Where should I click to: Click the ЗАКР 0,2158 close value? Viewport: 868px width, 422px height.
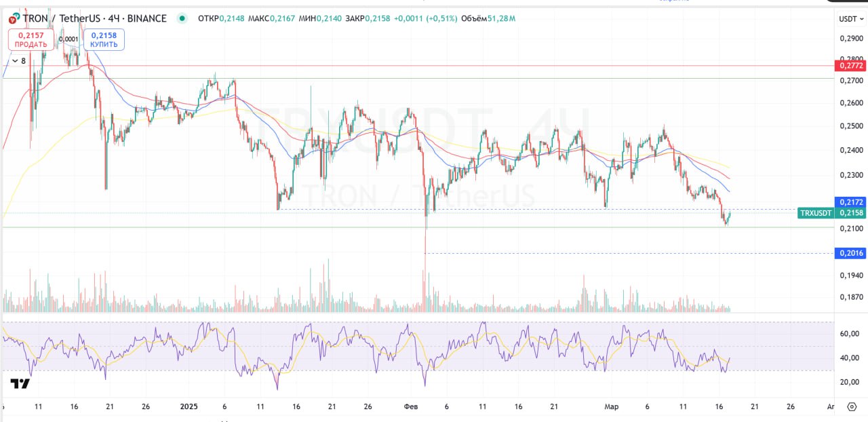(x=368, y=18)
